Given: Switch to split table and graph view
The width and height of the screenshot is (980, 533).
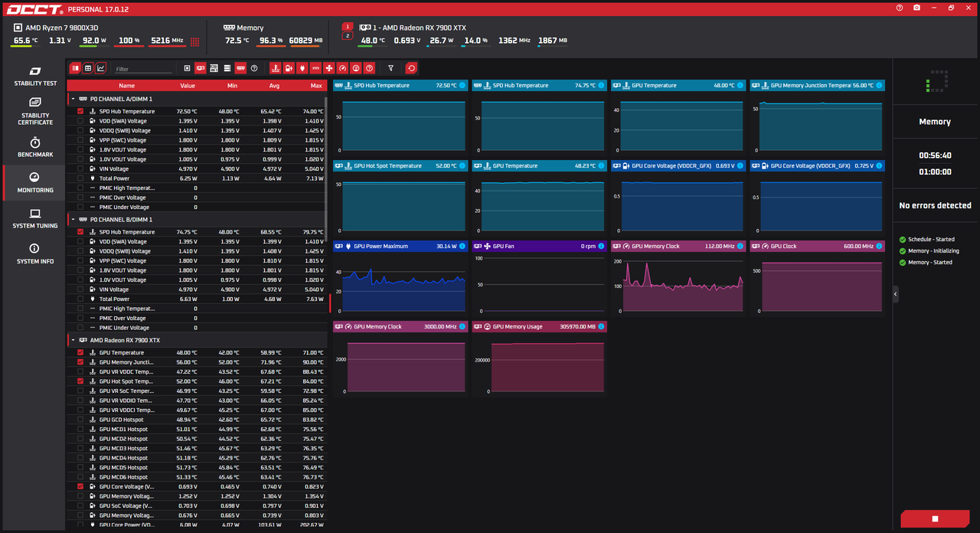Looking at the screenshot, I should tap(75, 68).
